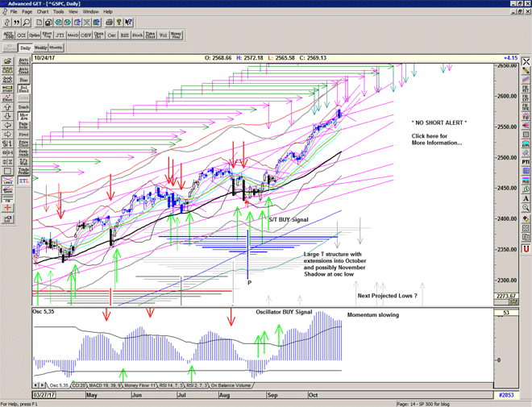Click 'Click here for More Information' text

point(436,139)
